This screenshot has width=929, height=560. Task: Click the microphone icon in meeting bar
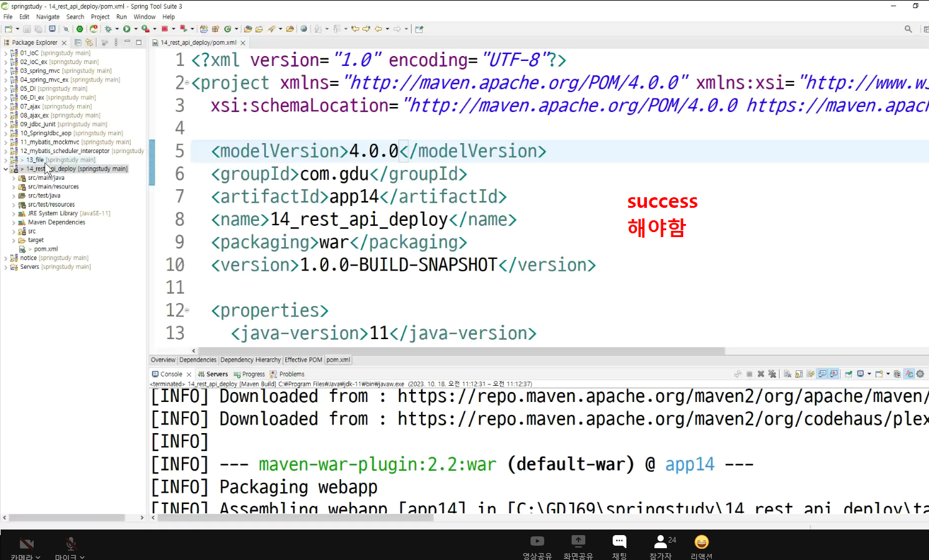(x=71, y=544)
